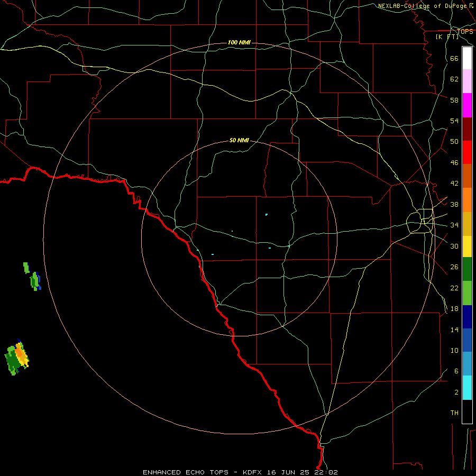This screenshot has width=476, height=476.
Task: Click the light blue 10 kft swatch
Action: click(467, 363)
